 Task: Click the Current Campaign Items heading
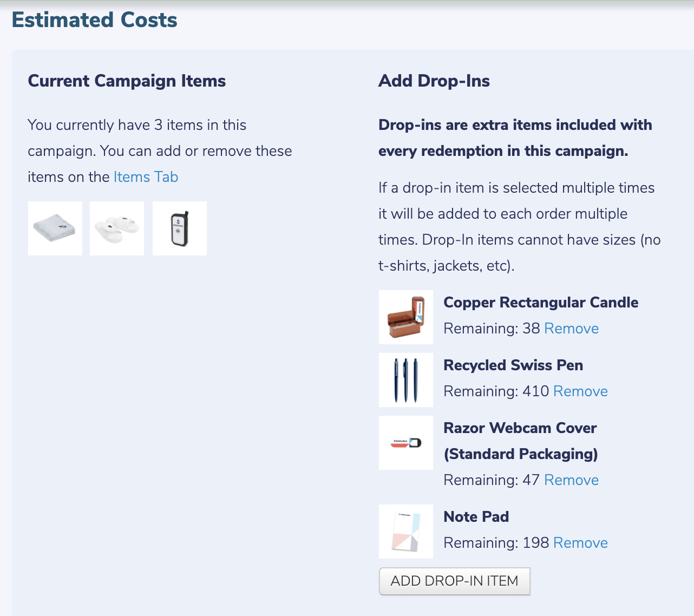[127, 81]
